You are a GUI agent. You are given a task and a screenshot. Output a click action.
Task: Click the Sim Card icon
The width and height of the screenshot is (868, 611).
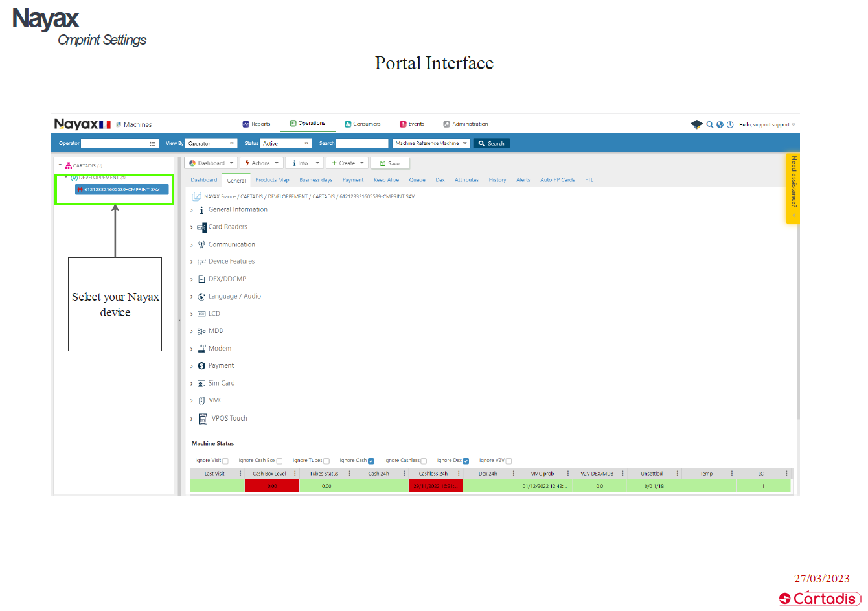point(201,384)
